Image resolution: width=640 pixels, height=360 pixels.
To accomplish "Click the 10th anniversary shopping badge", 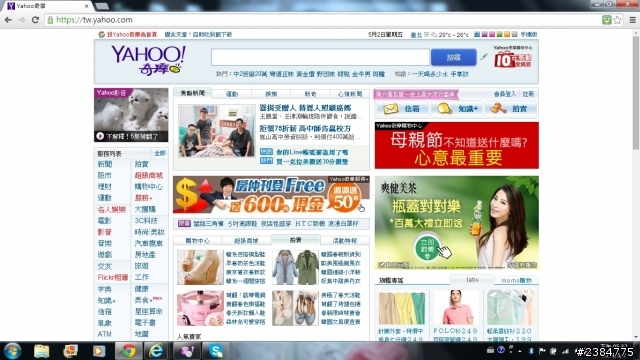I will point(513,57).
